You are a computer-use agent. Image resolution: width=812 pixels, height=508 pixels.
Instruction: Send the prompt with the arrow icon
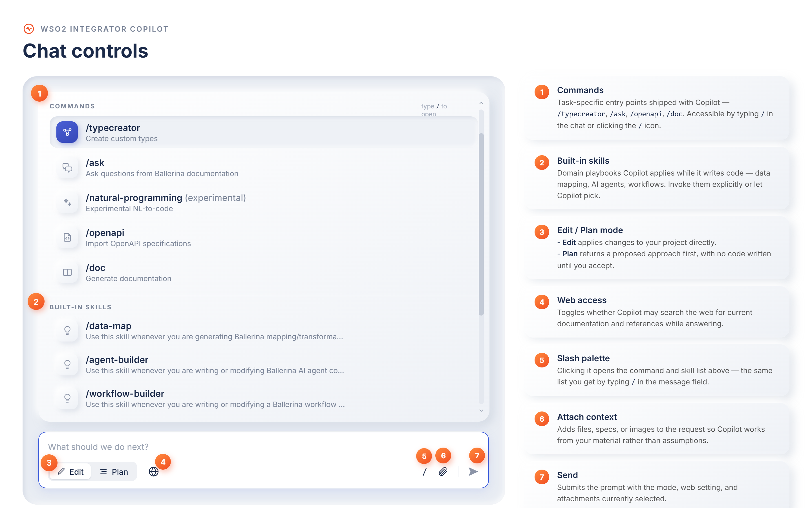[x=473, y=472]
